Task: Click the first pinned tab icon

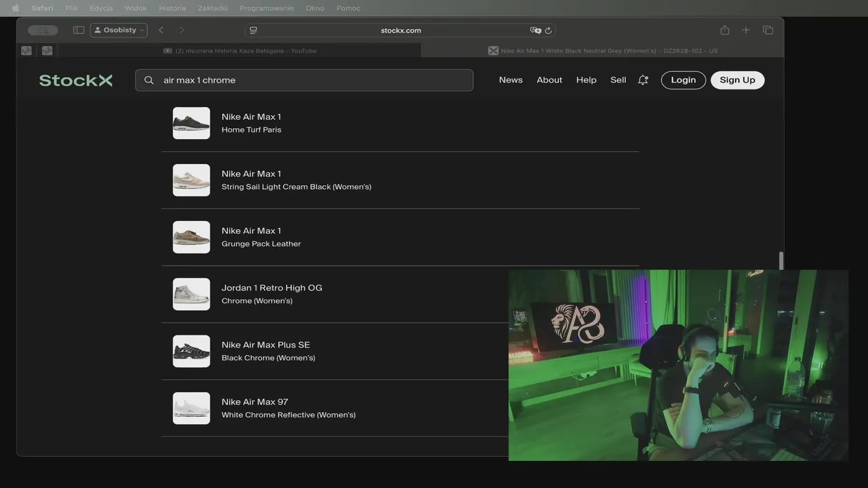Action: pos(26,50)
